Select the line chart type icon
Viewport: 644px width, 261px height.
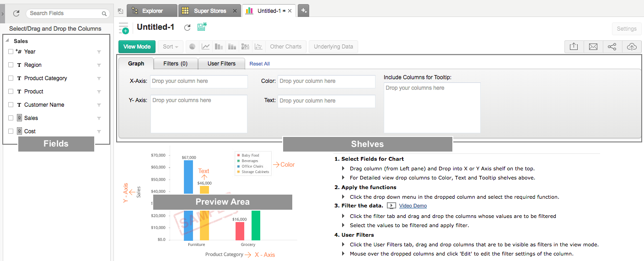[206, 47]
